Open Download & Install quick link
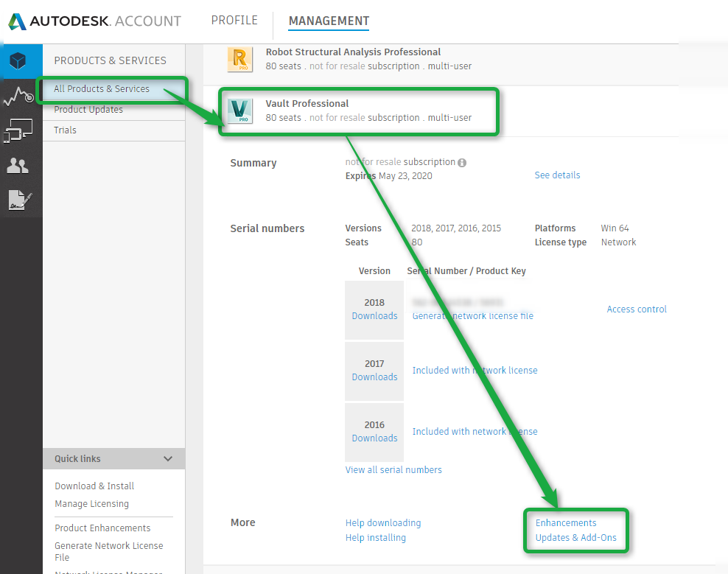Viewport: 728px width, 574px height. (94, 486)
